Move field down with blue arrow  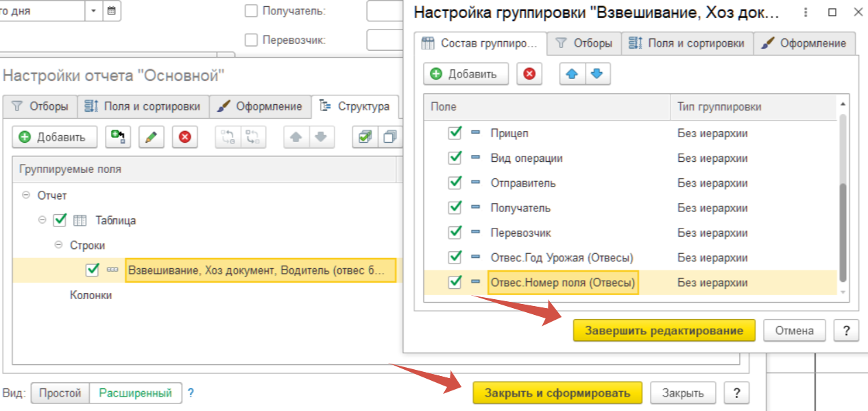pyautogui.click(x=596, y=74)
